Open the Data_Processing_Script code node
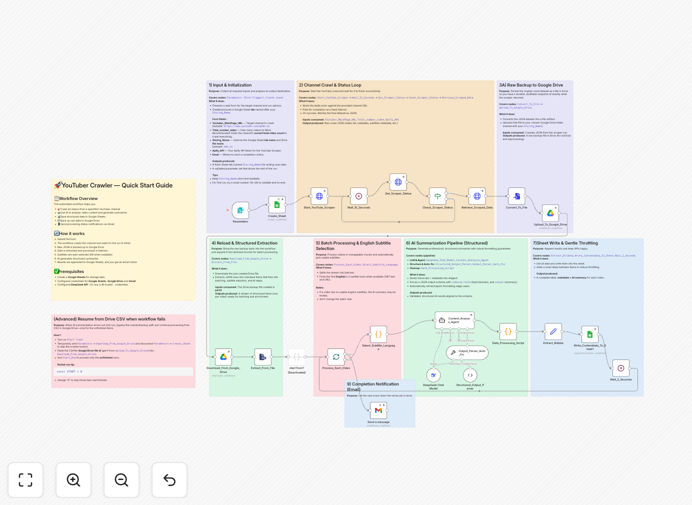The image size is (692, 505). point(508,331)
